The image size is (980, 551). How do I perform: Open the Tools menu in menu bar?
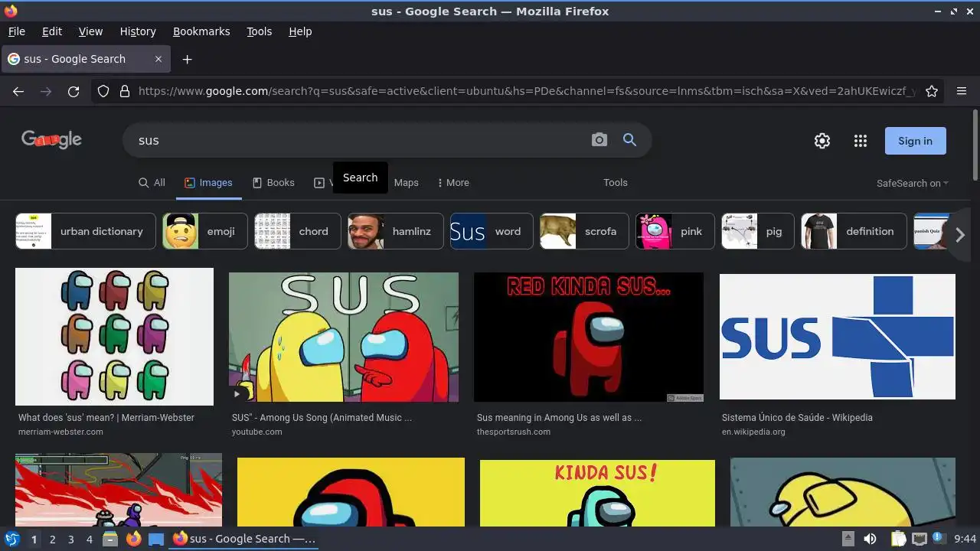click(x=259, y=31)
